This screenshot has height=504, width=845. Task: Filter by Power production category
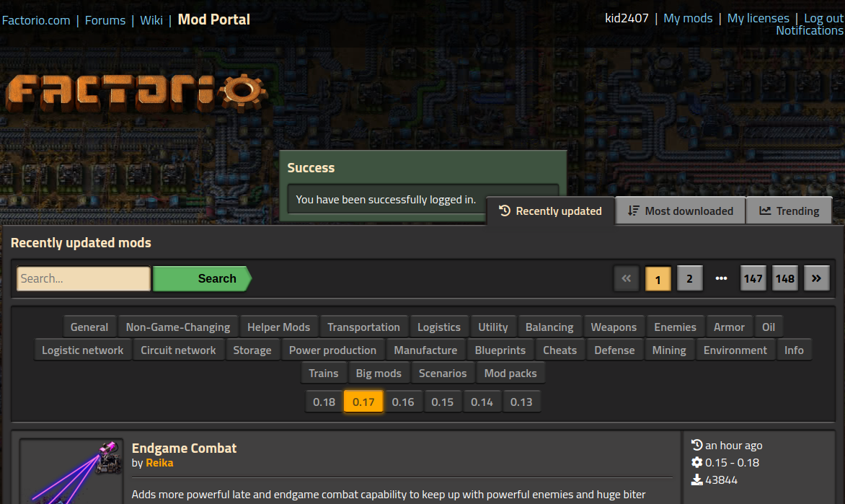coord(332,350)
